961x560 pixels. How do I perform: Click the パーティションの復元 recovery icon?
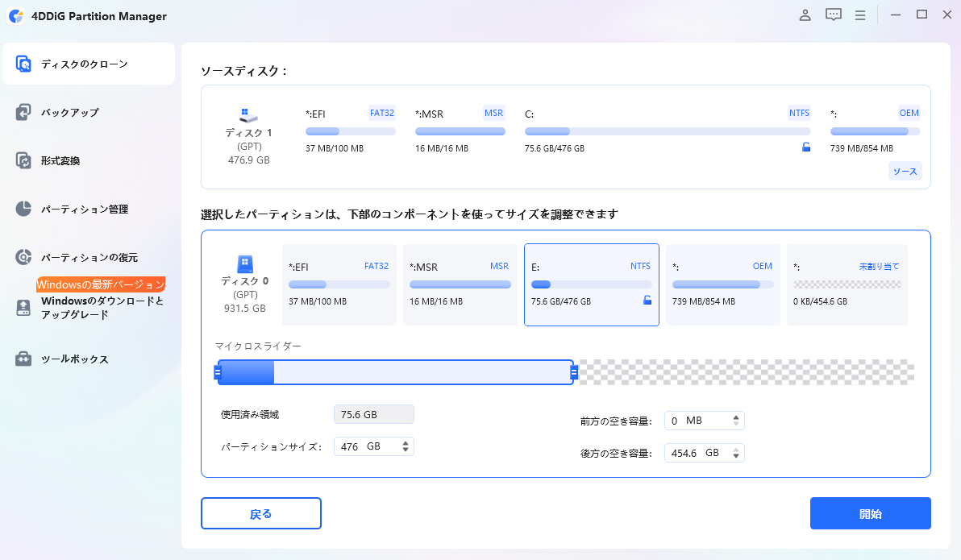[x=23, y=258]
